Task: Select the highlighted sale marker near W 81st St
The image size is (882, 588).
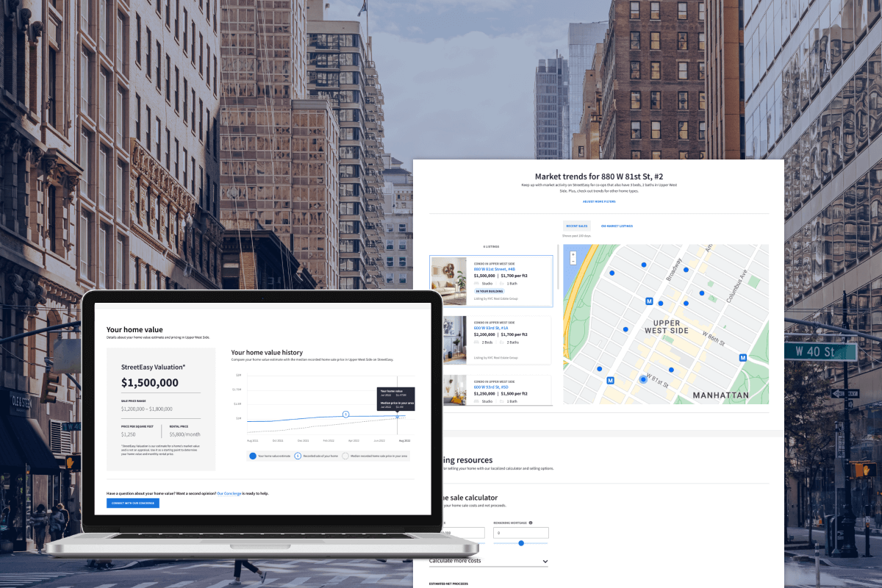Action: (644, 379)
